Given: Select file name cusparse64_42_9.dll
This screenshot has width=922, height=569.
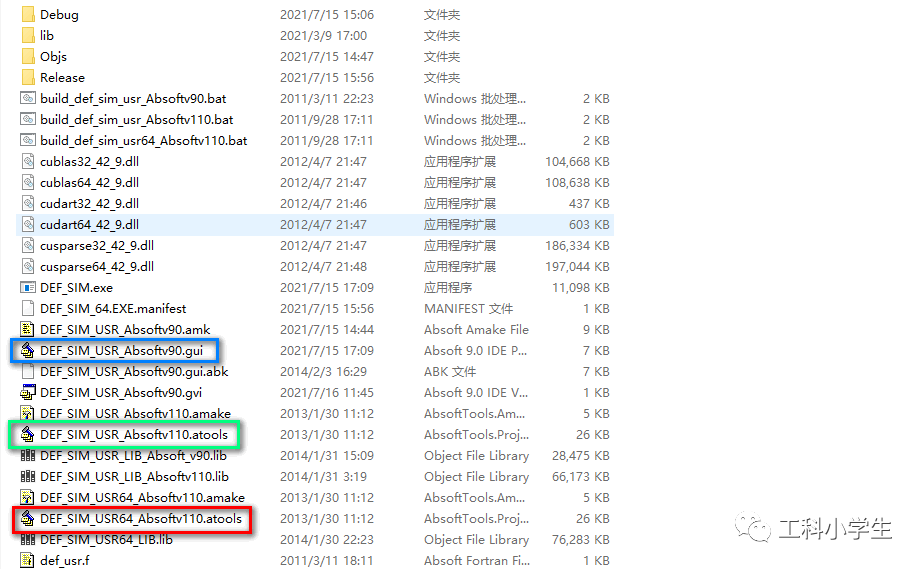Looking at the screenshot, I should tap(97, 267).
